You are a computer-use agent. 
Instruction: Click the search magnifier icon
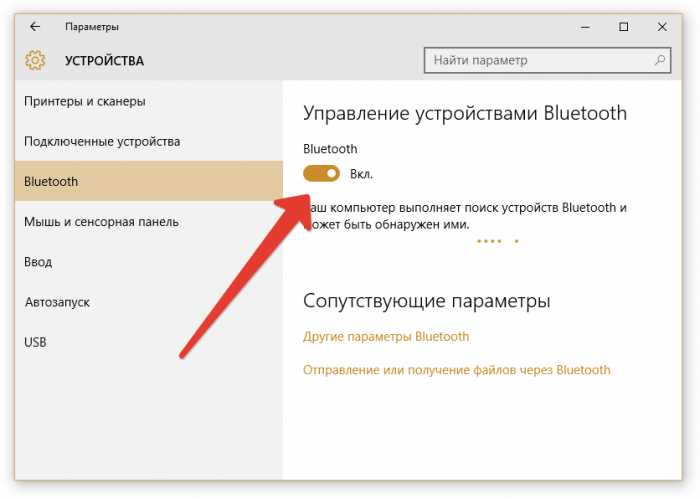point(659,60)
